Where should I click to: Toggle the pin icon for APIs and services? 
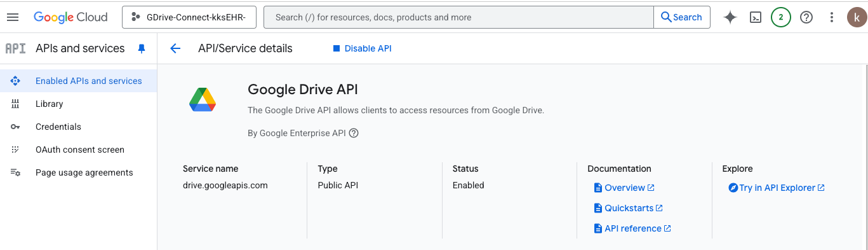coord(142,48)
